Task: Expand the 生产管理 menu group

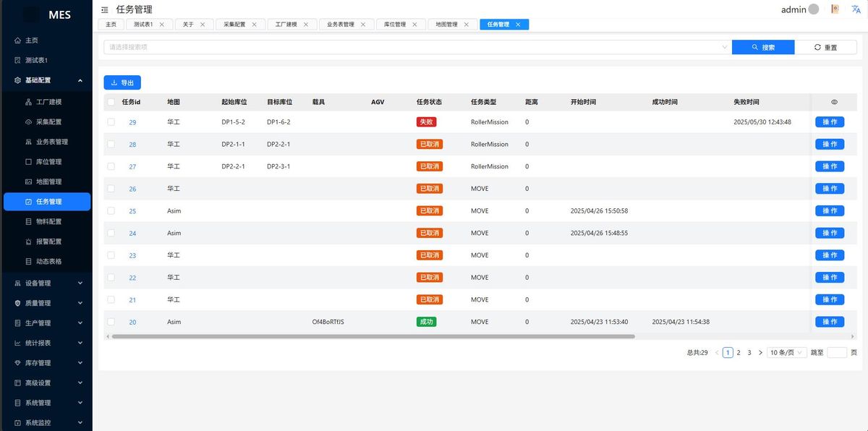Action: coord(46,323)
